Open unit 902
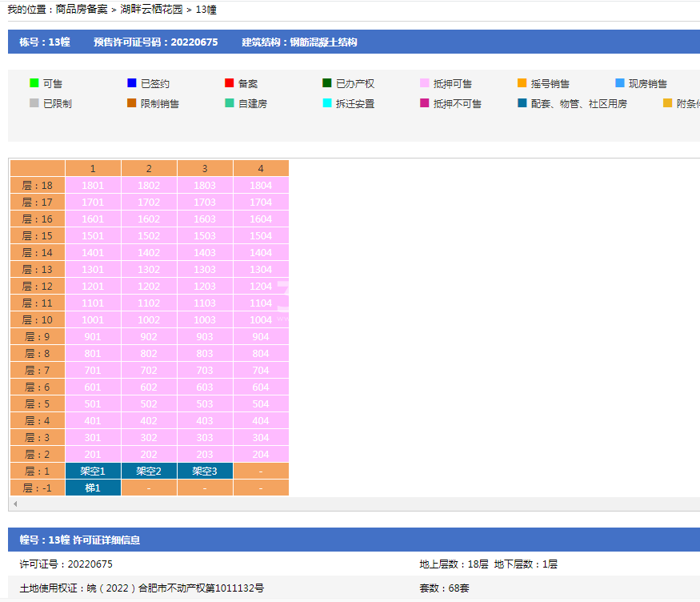700x602 pixels. point(149,337)
